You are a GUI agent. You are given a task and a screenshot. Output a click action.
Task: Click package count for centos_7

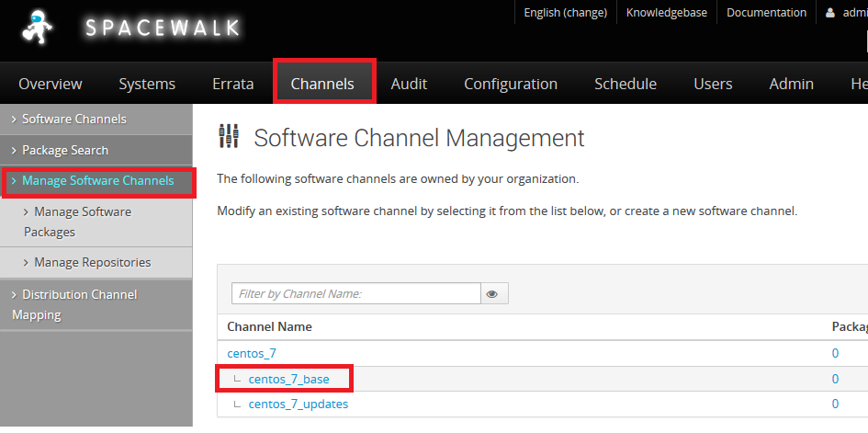pos(835,353)
